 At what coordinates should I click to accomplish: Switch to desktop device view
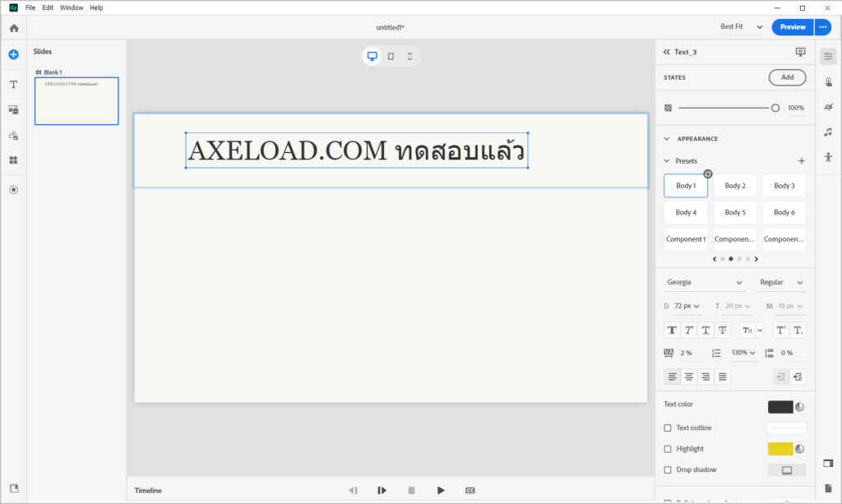pos(372,56)
